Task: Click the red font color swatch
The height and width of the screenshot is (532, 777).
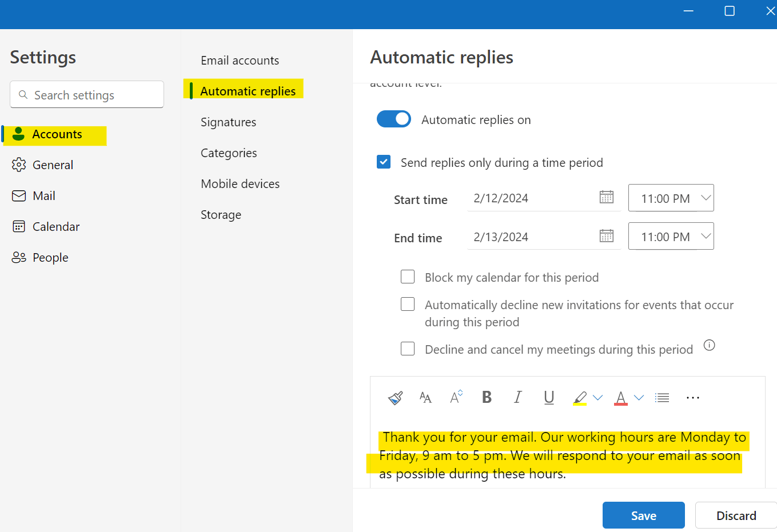Action: (620, 397)
